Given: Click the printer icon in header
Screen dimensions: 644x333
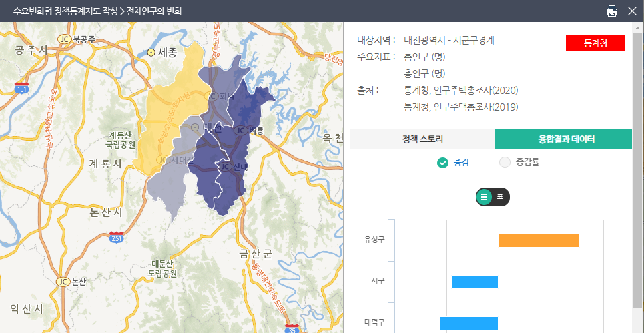Looking at the screenshot, I should click(x=612, y=11).
